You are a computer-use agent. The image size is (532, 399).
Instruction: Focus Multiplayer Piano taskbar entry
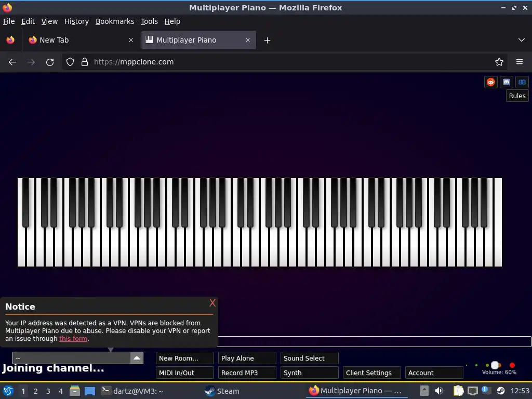(x=356, y=391)
